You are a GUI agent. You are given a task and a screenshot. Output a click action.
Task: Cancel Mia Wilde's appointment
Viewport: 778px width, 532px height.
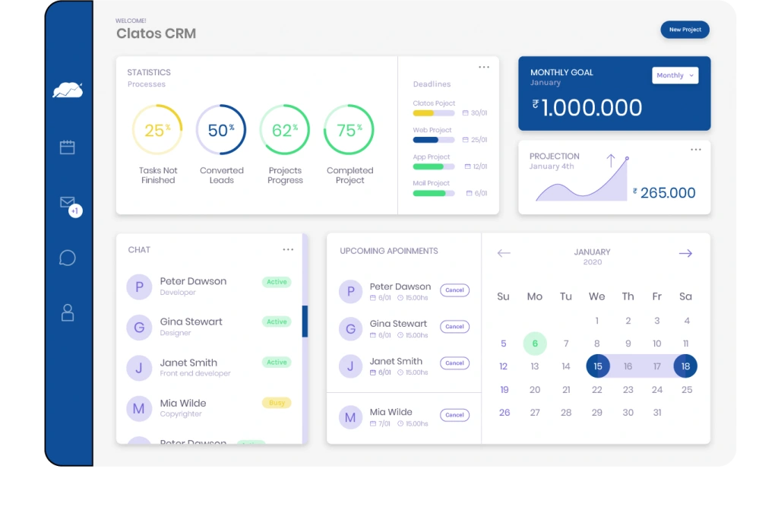coord(454,415)
